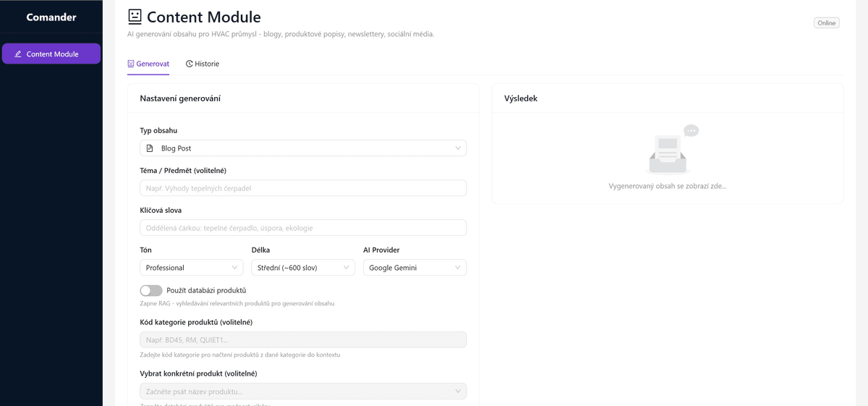The height and width of the screenshot is (406, 868).
Task: Click the Kód kategorie produktů field
Action: (x=303, y=340)
